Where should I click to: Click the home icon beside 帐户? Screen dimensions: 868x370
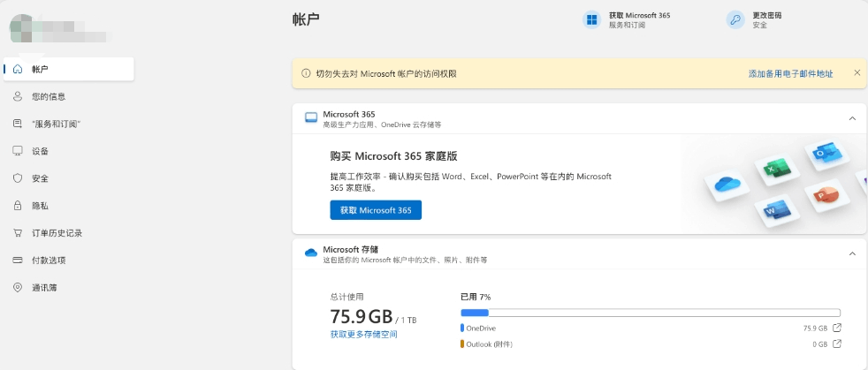(18, 69)
